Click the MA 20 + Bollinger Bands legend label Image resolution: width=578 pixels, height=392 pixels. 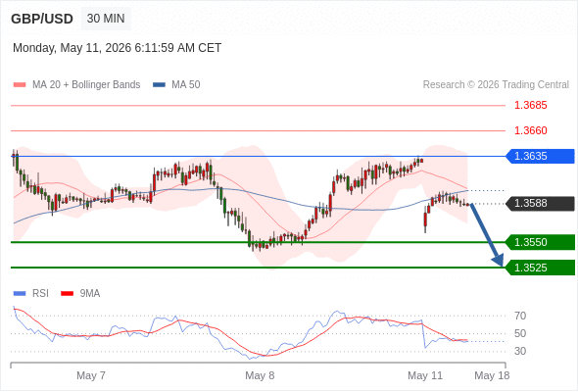click(86, 85)
